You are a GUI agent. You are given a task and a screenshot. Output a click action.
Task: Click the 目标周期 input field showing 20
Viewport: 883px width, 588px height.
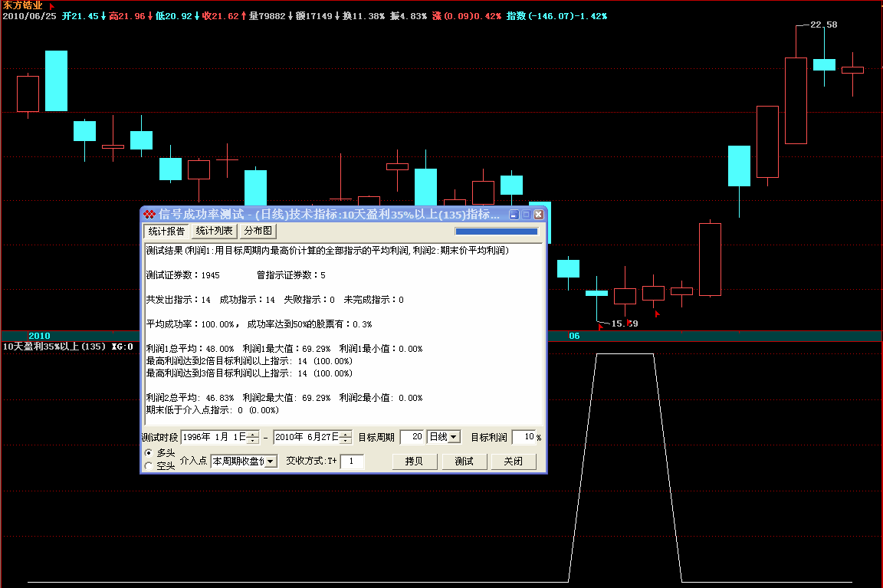point(412,438)
